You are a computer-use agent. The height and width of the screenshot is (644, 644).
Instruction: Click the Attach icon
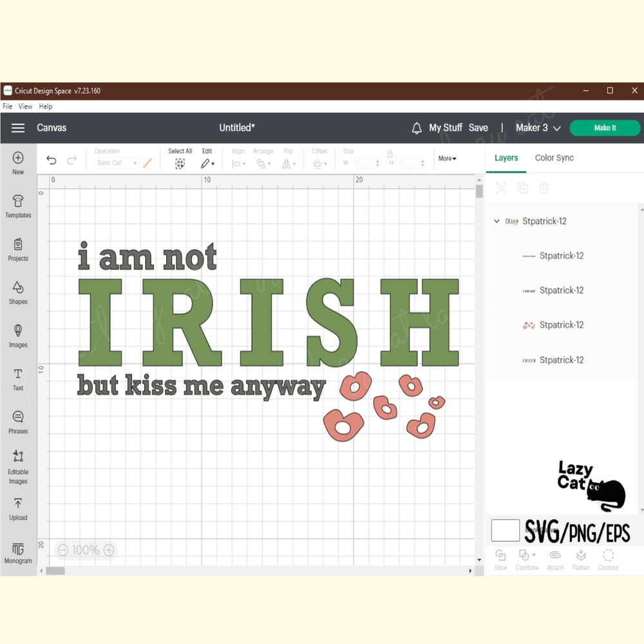pyautogui.click(x=555, y=558)
